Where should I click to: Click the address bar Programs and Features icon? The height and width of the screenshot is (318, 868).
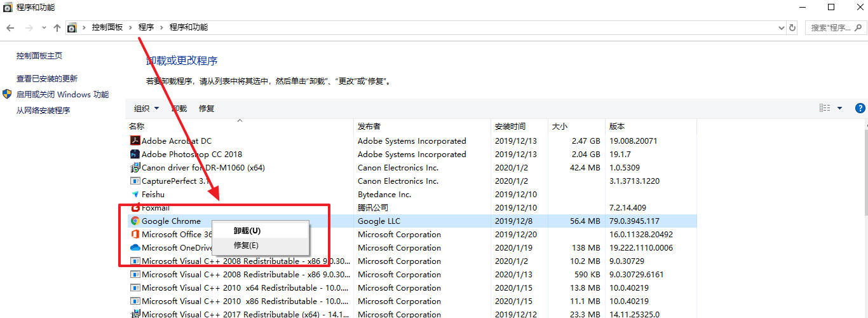pyautogui.click(x=72, y=27)
